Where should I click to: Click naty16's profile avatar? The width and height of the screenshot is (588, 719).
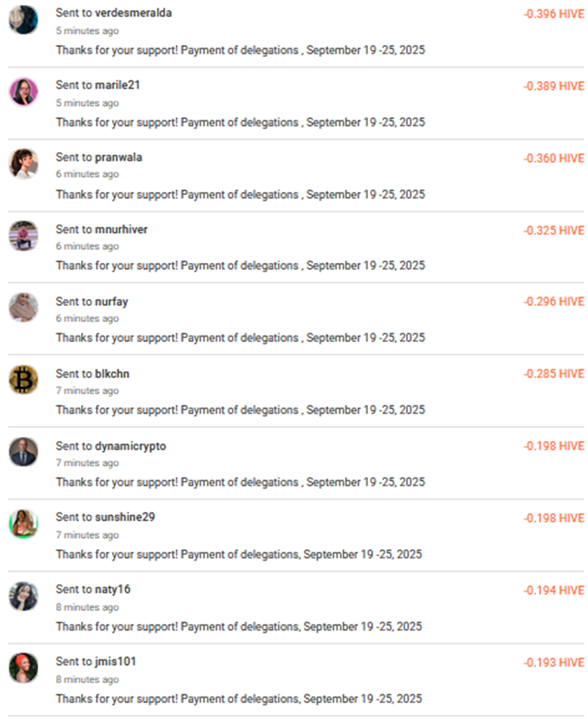[x=23, y=596]
